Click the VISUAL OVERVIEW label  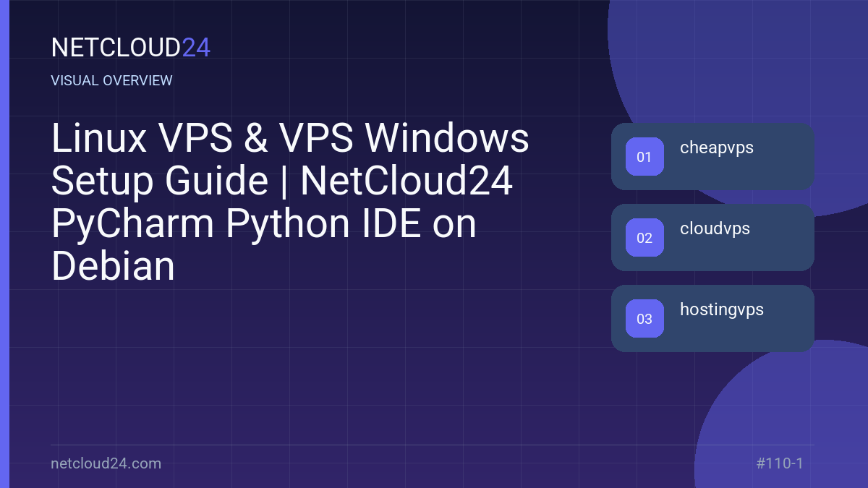[112, 80]
